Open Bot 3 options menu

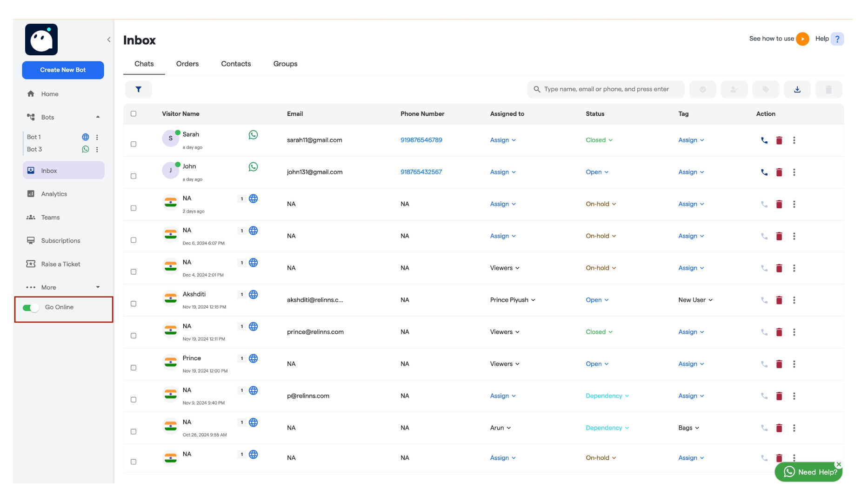(97, 150)
